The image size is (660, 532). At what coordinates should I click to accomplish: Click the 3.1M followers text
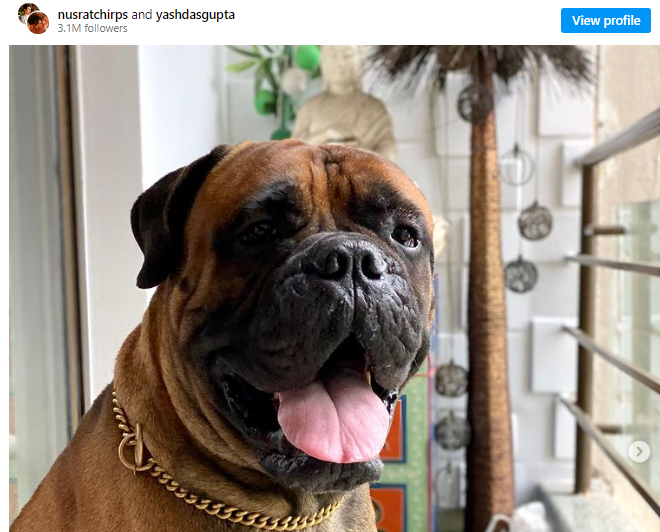coord(93,28)
